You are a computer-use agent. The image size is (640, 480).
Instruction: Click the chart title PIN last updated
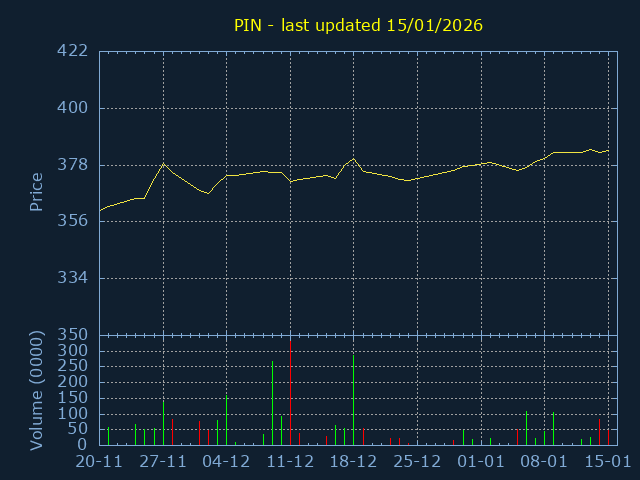(x=358, y=25)
